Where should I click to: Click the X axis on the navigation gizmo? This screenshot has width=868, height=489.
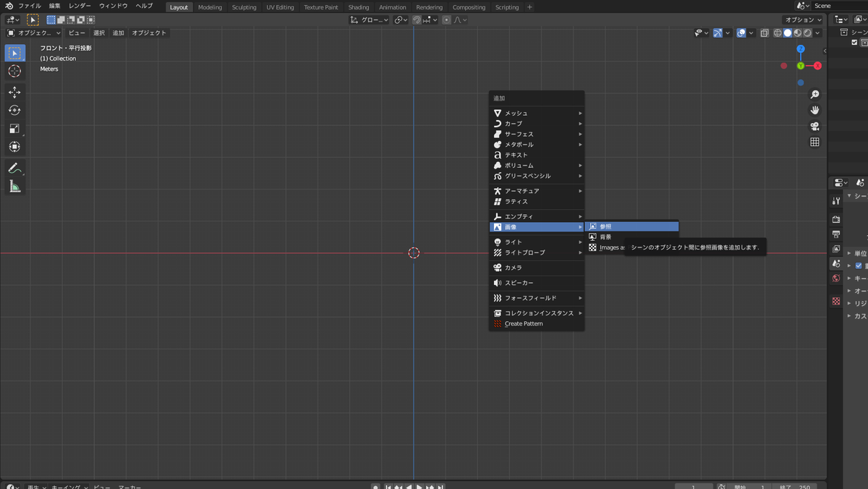[x=817, y=66]
